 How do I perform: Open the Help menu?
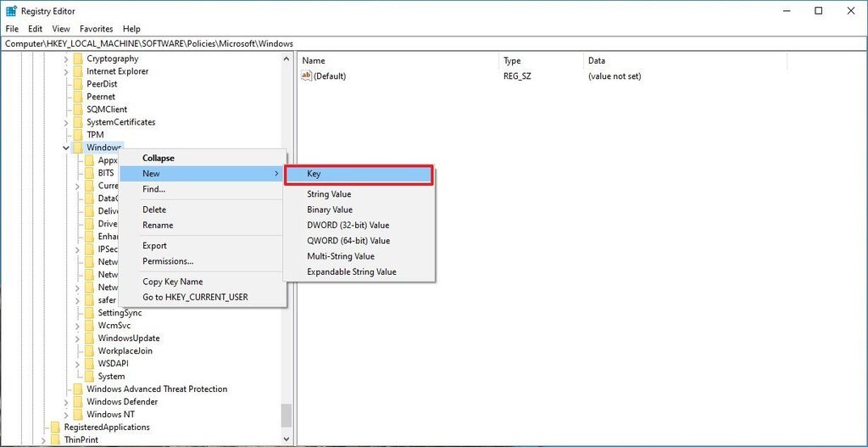(131, 29)
